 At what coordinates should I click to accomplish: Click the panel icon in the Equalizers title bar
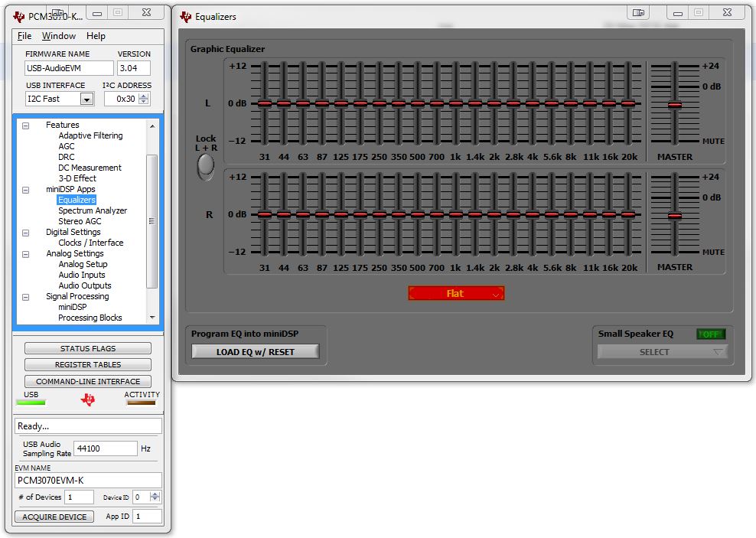point(638,13)
